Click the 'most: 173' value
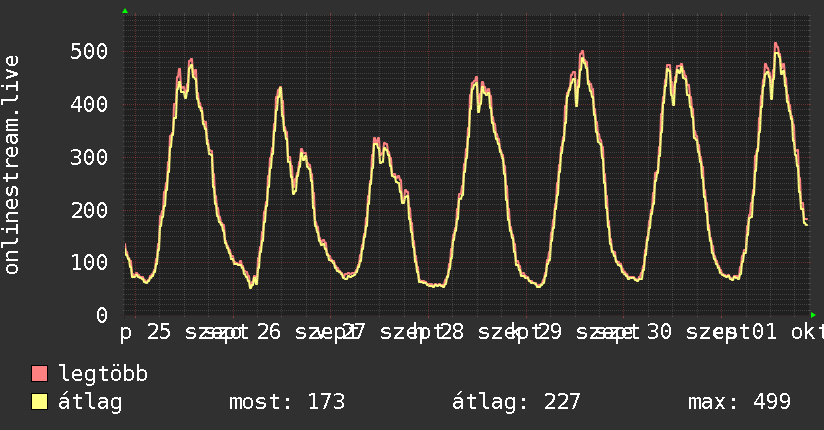 [x=287, y=402]
